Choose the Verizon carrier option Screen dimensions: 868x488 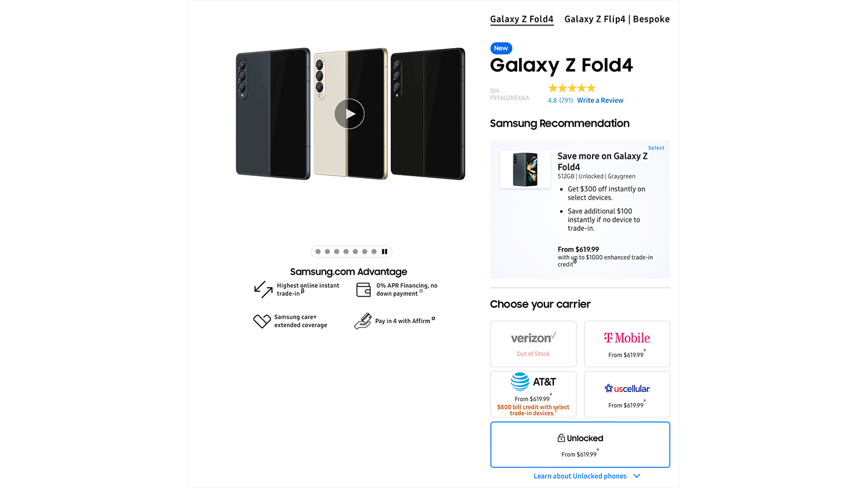click(533, 344)
